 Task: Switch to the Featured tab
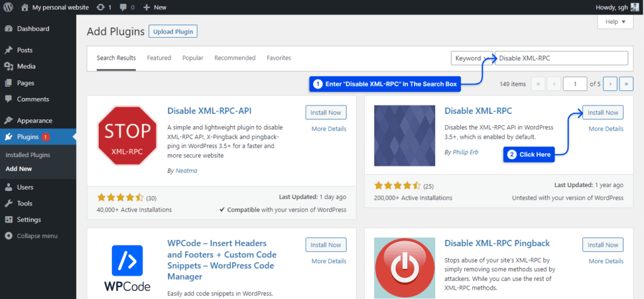(x=159, y=58)
